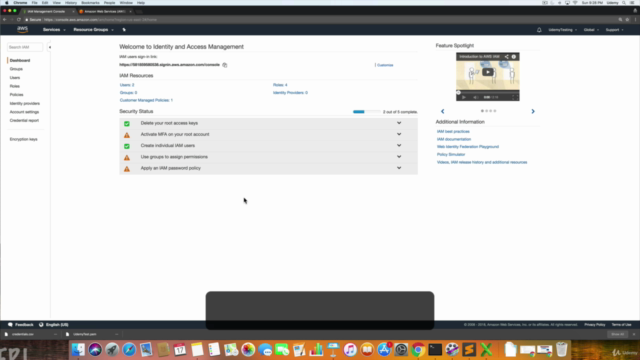The height and width of the screenshot is (360, 640).
Task: Click the Search IAM field
Action: tap(25, 47)
